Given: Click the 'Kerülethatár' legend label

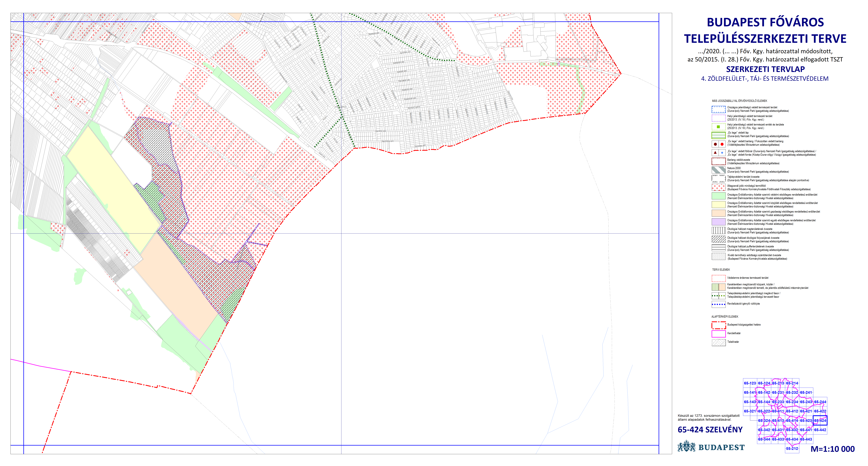Looking at the screenshot, I should 734,333.
